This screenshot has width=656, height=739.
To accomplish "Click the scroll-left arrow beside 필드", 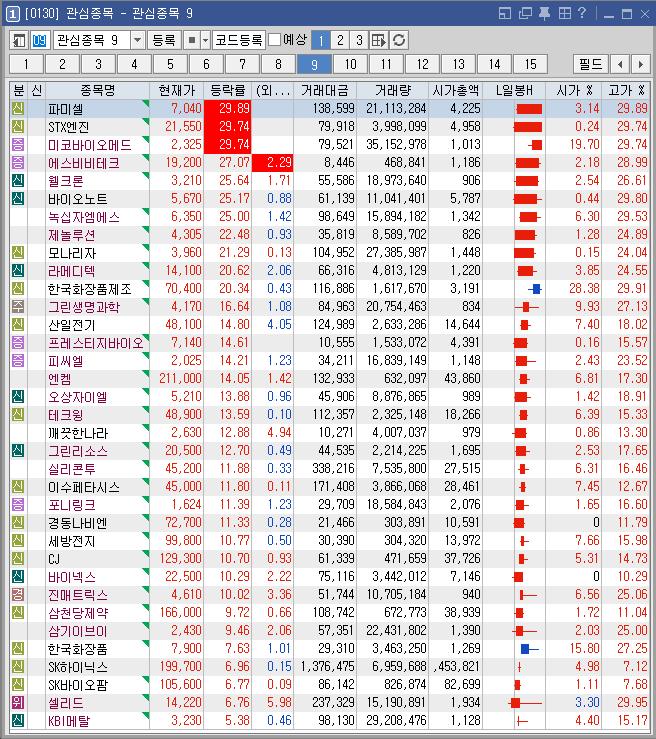I will (x=621, y=64).
